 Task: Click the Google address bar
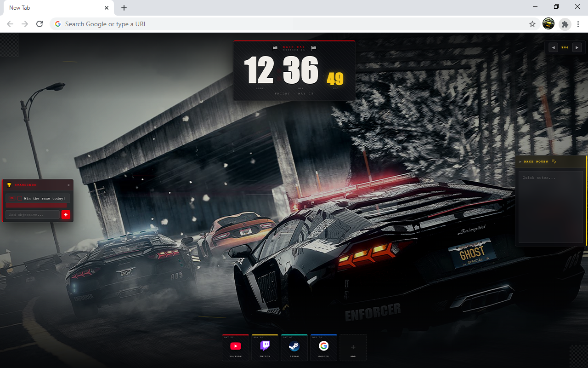click(x=294, y=24)
